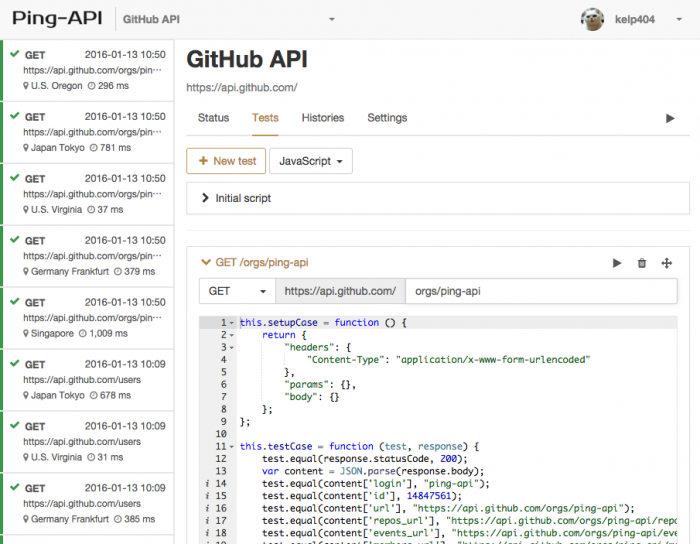This screenshot has height=544, width=700.
Task: Switch to the Settings tab
Action: tap(387, 118)
